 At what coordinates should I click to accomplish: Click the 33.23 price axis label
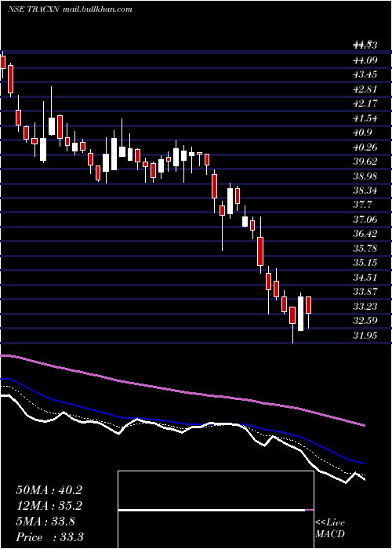point(365,307)
